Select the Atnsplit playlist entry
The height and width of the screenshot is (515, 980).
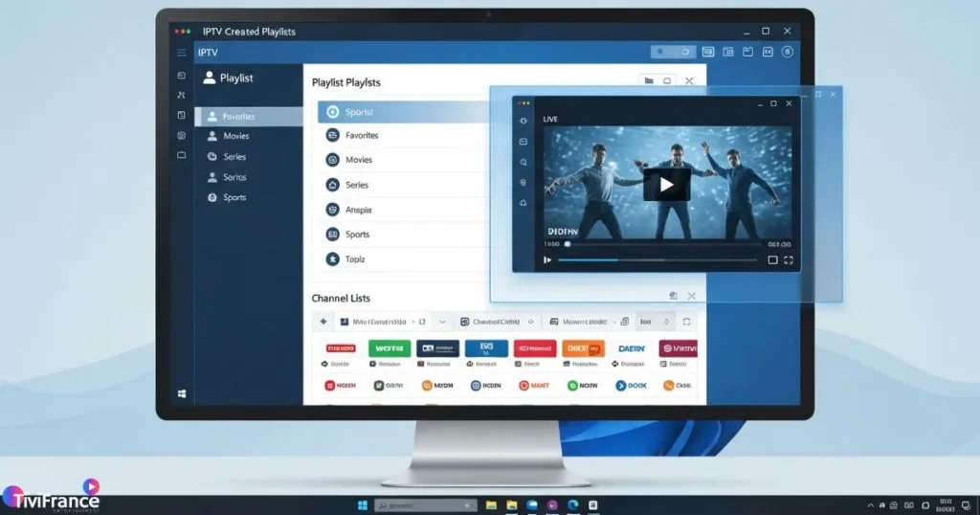[404, 210]
